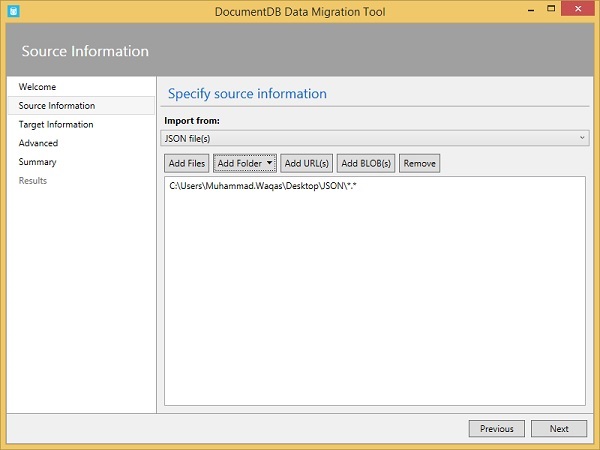Switch to the Target Information step
The image size is (600, 450).
click(56, 125)
